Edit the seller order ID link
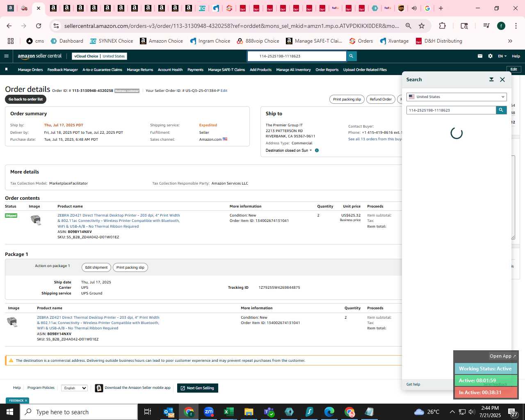Screen dimensions: 525x420 point(224,91)
